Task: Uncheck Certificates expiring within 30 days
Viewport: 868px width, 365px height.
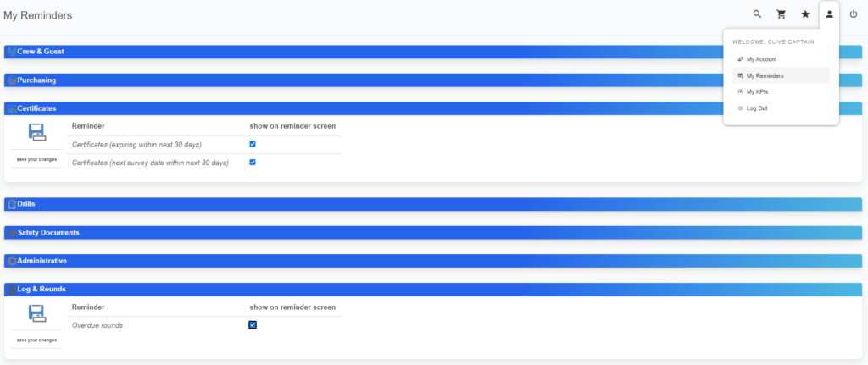Action: 253,144
